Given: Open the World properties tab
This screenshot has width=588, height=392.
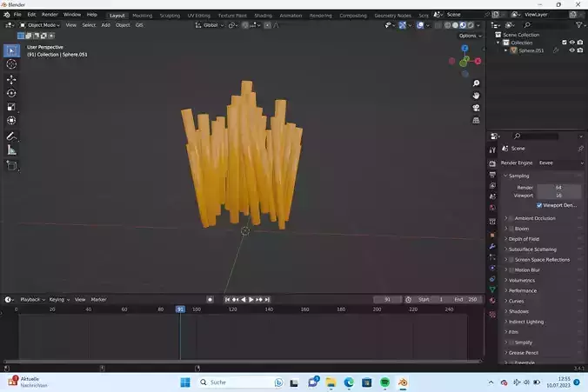Looking at the screenshot, I should tap(492, 208).
